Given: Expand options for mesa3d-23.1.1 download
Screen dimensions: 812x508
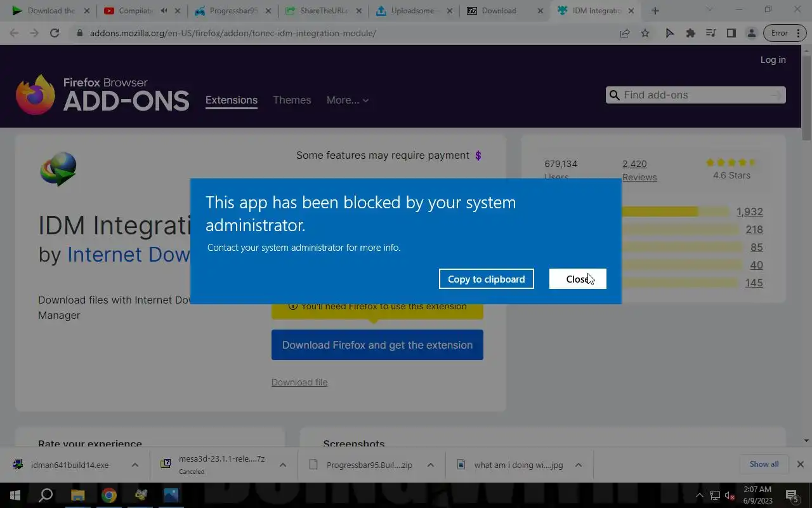Looking at the screenshot, I should (283, 465).
